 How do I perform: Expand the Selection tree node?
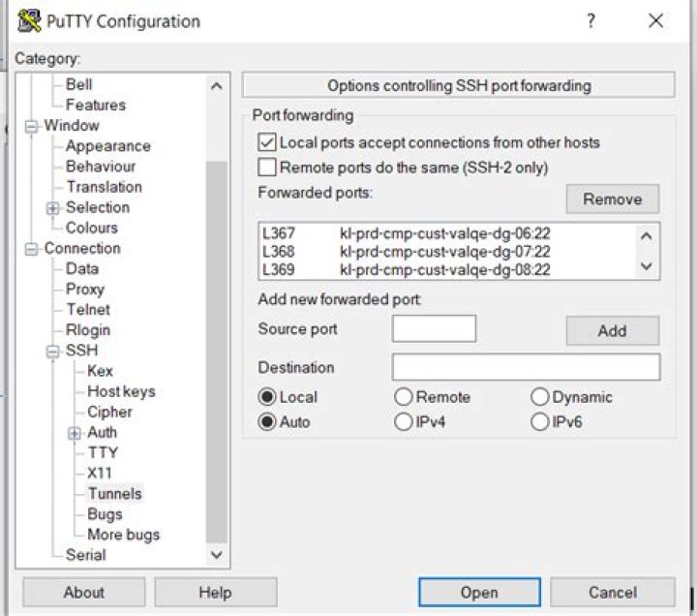tap(52, 208)
